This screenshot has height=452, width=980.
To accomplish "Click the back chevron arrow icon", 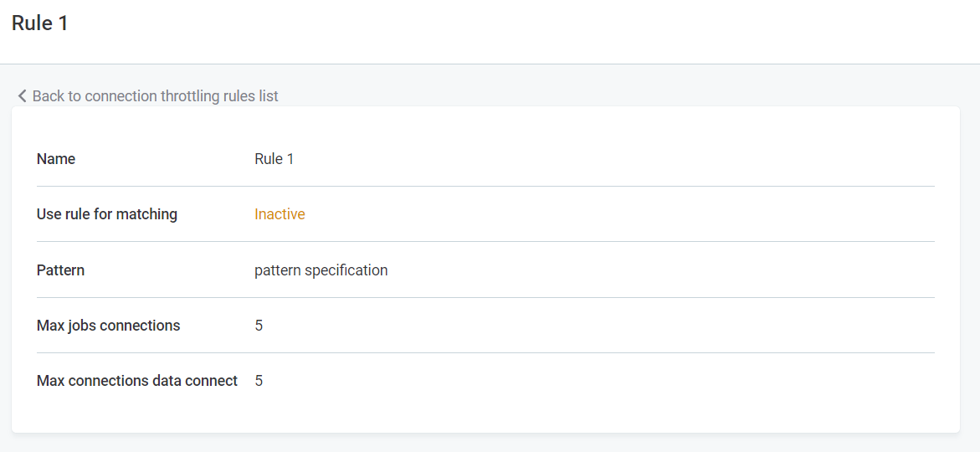I will pyautogui.click(x=23, y=96).
